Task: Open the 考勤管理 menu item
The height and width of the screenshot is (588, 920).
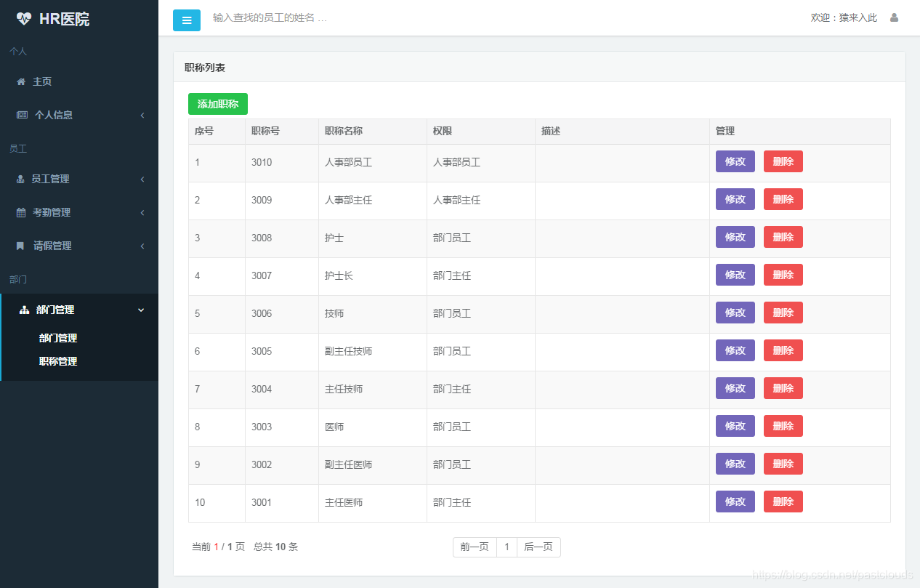Action: click(79, 212)
